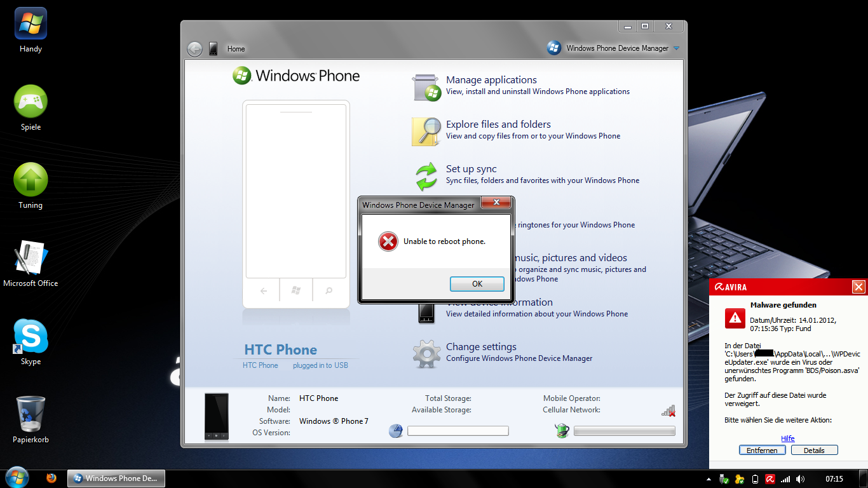Click the Back arrow in Device Manager

pyautogui.click(x=194, y=48)
